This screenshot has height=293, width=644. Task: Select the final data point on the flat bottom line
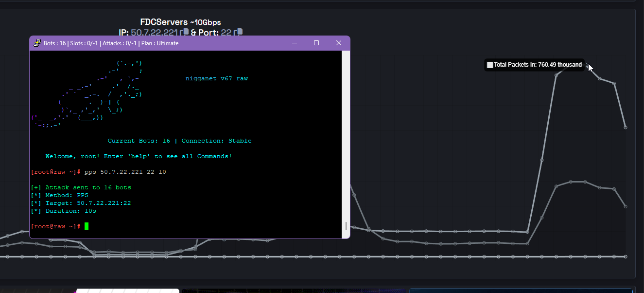click(626, 256)
